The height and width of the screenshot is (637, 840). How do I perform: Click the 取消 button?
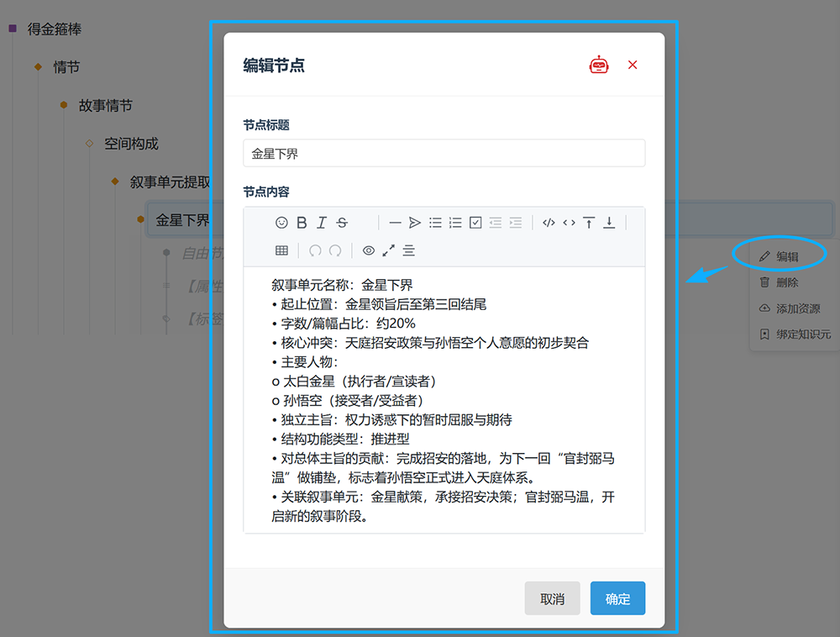553,598
